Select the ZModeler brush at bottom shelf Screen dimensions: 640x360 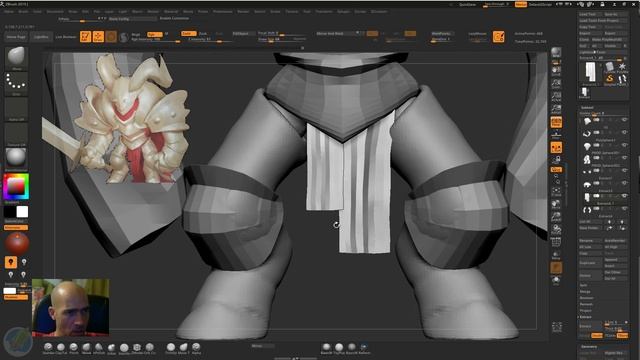click(137, 348)
